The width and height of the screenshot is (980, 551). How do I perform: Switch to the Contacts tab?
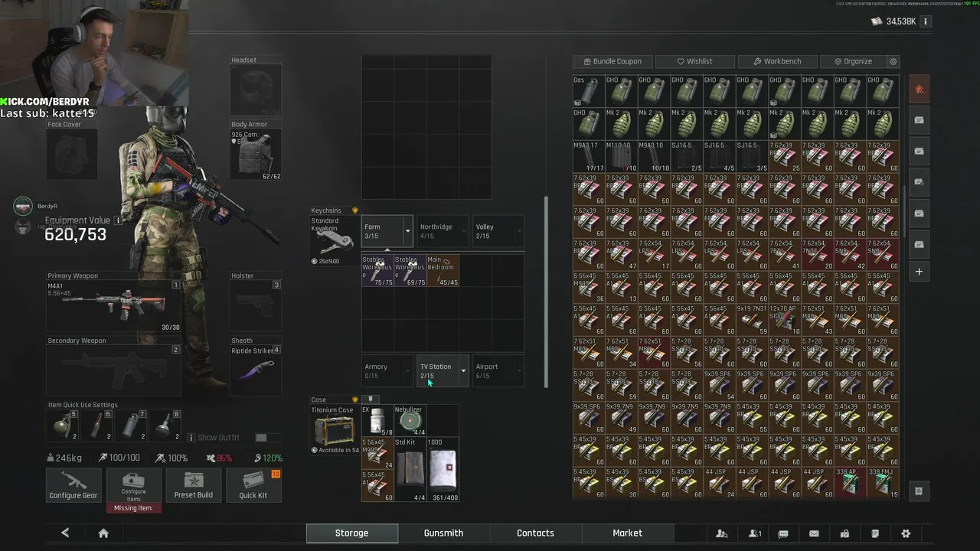click(x=536, y=533)
